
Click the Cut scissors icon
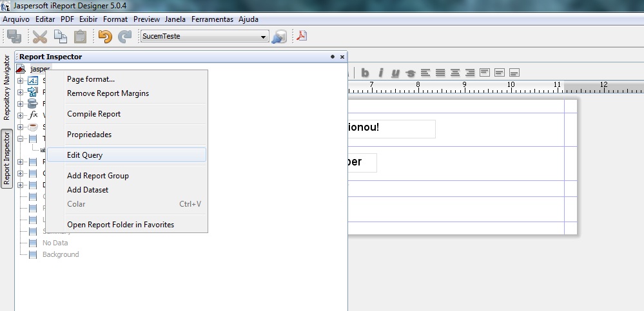pos(40,37)
